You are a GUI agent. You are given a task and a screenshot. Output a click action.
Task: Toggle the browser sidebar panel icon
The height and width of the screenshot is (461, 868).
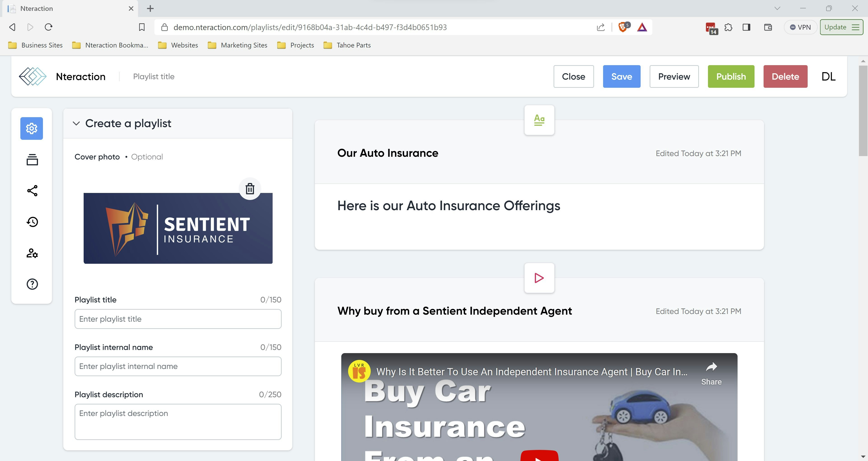click(x=746, y=27)
